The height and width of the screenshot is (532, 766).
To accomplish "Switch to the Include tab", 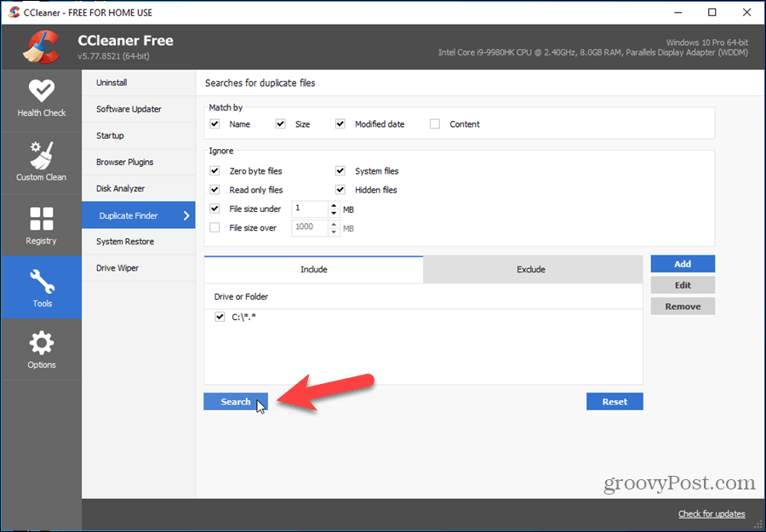I will click(313, 269).
